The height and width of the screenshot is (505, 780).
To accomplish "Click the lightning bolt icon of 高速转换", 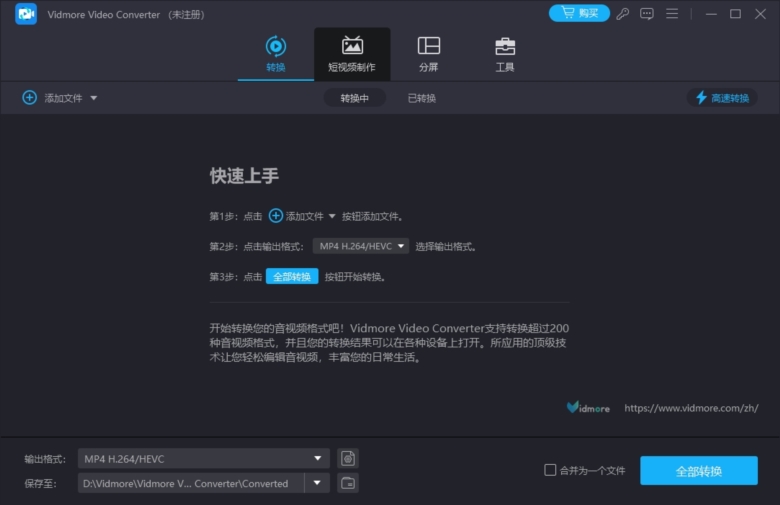I will (701, 98).
